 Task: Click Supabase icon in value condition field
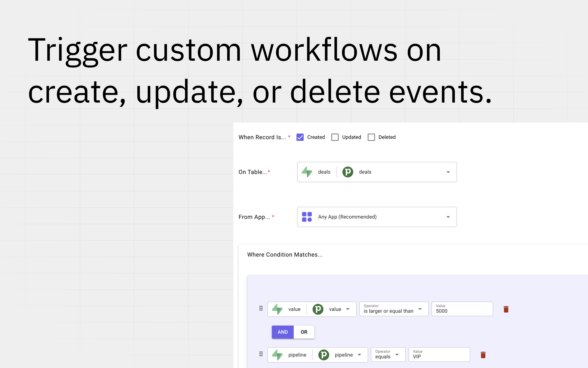tap(277, 309)
